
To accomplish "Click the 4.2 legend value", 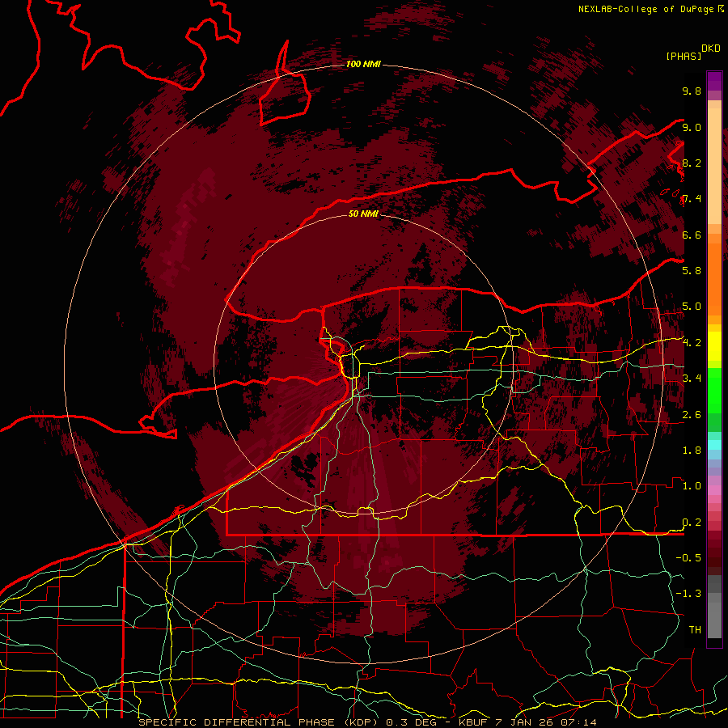I will (692, 343).
